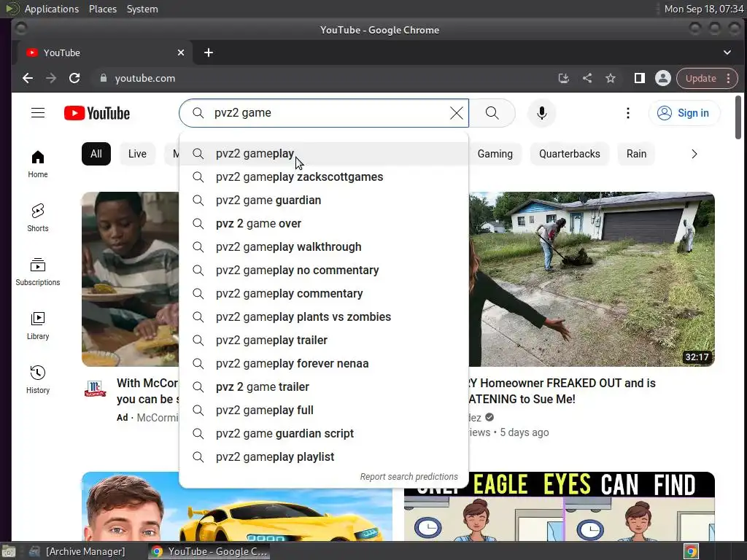Click "Report search predictions" link
The width and height of the screenshot is (747, 560).
(x=409, y=477)
